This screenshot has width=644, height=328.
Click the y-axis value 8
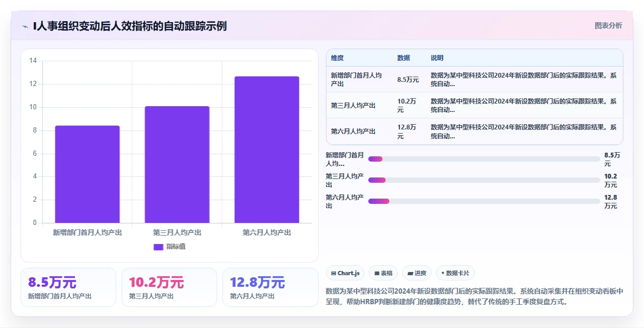click(x=35, y=130)
